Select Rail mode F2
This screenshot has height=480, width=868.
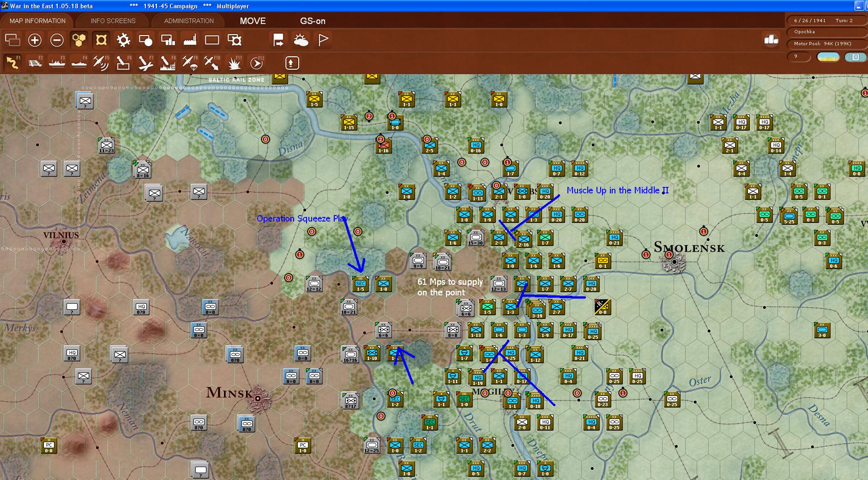click(x=35, y=62)
